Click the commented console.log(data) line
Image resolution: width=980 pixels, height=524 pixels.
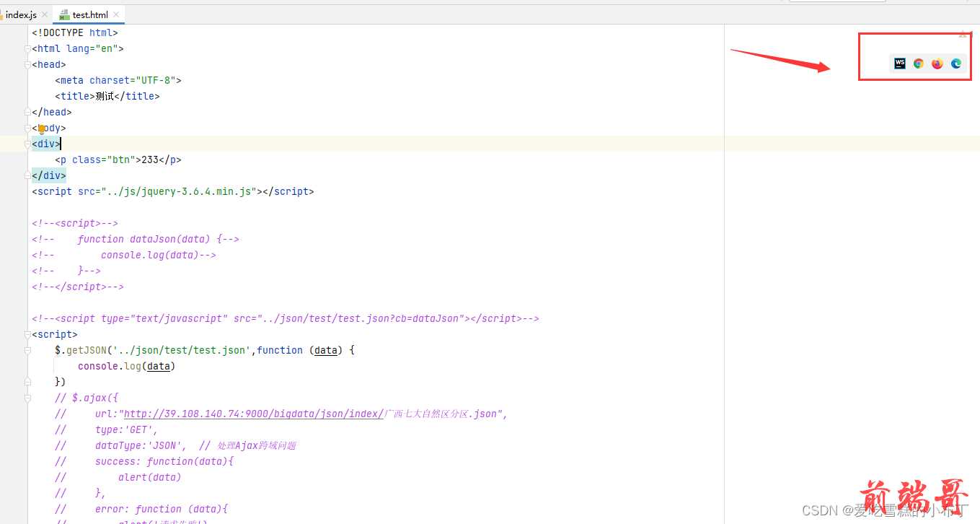124,255
